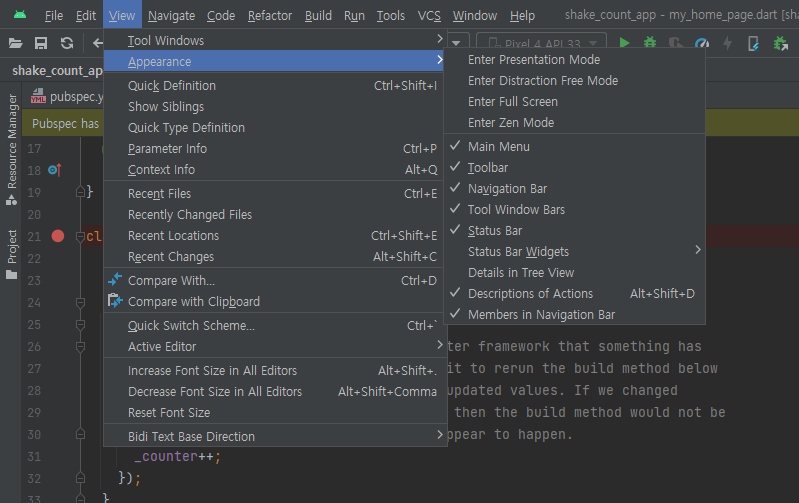Click the breakpoint red dot on line 21

click(58, 237)
